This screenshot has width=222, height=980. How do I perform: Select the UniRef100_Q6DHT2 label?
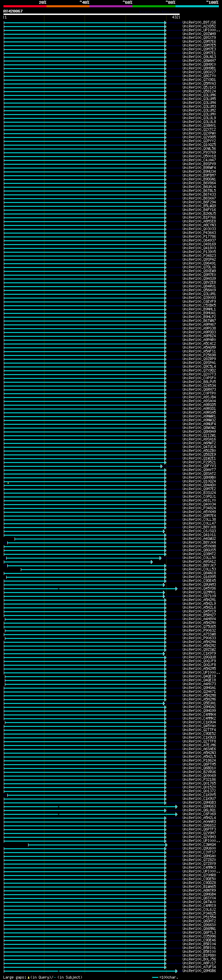(x=199, y=921)
